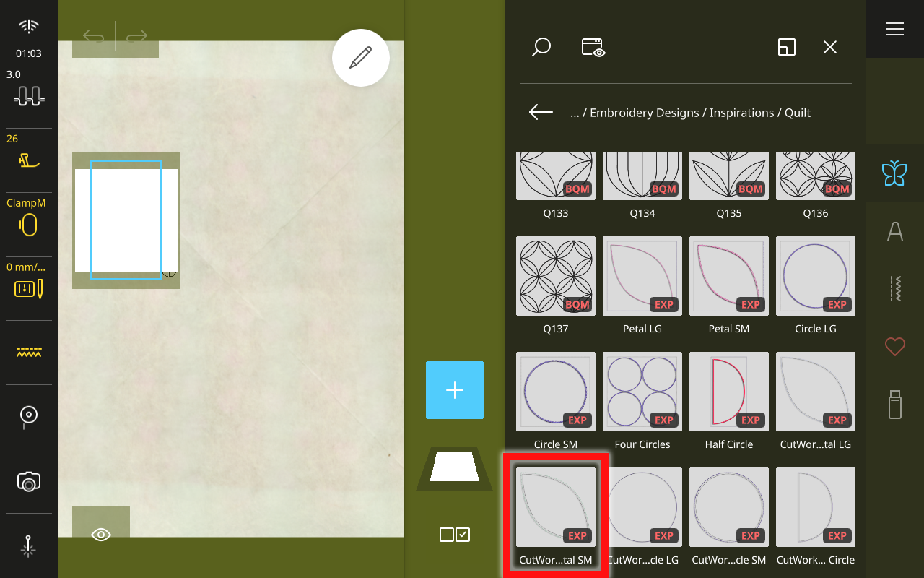Image resolution: width=924 pixels, height=578 pixels.
Task: Open the lettering mode with the A icon
Action: coord(894,231)
